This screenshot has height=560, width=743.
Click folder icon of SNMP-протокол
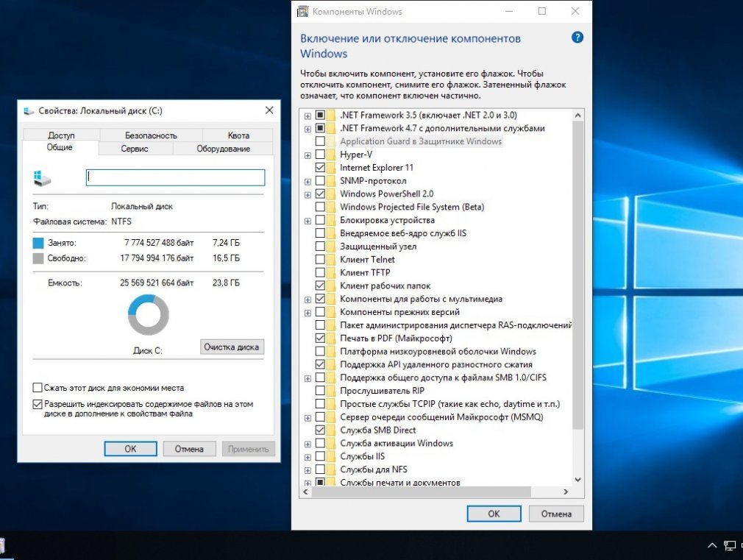pyautogui.click(x=331, y=181)
